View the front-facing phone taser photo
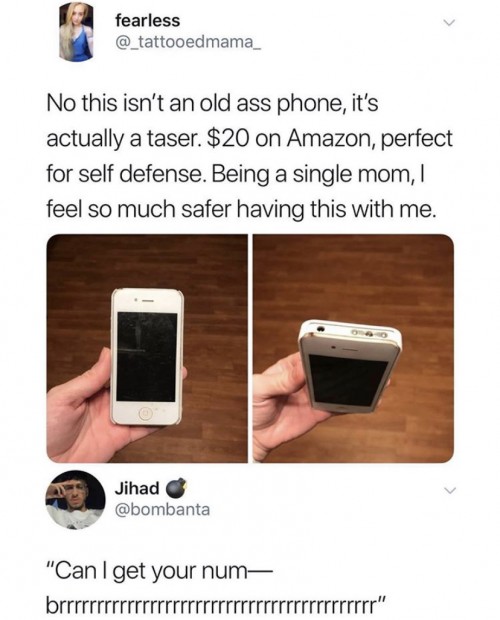500x620 pixels. click(147, 348)
